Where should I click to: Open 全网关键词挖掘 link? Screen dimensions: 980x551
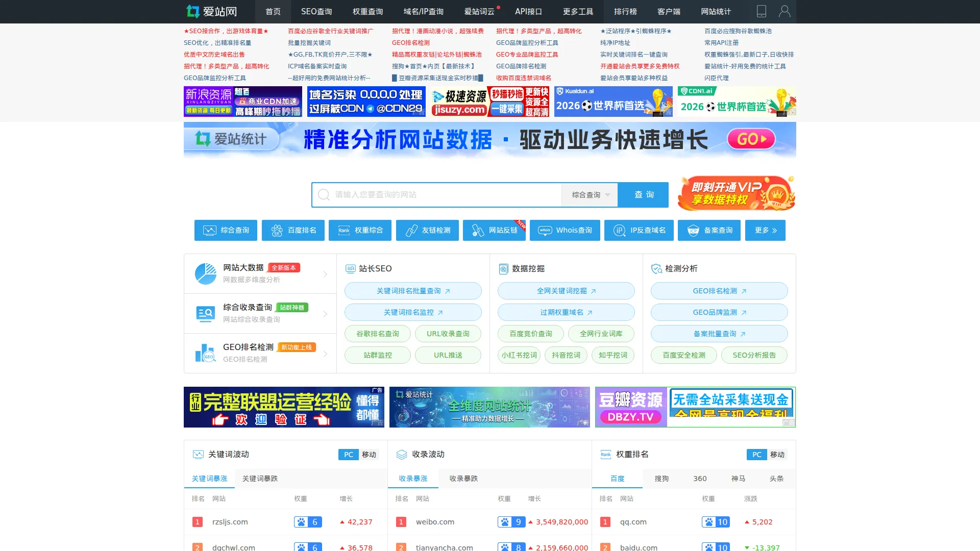point(566,291)
